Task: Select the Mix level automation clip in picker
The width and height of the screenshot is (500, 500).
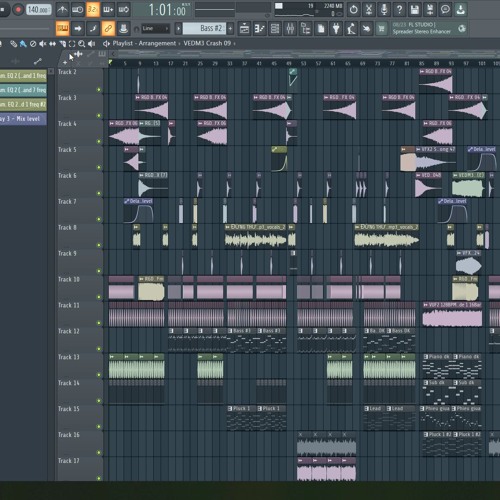Action: [23, 119]
